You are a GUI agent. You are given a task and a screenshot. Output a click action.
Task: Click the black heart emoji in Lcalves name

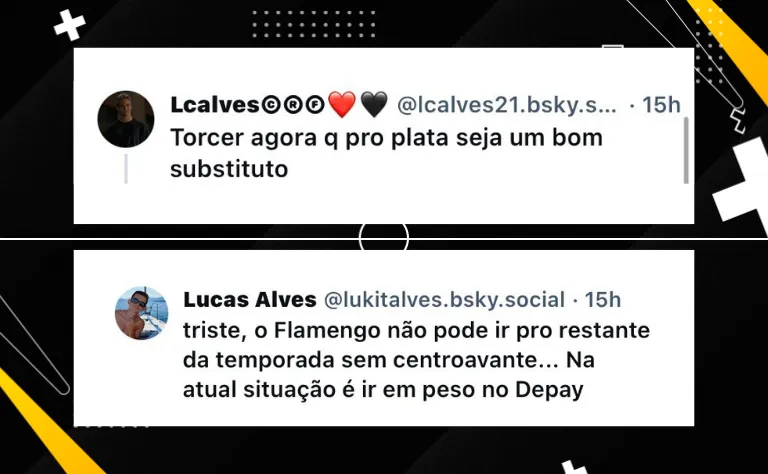click(x=374, y=104)
